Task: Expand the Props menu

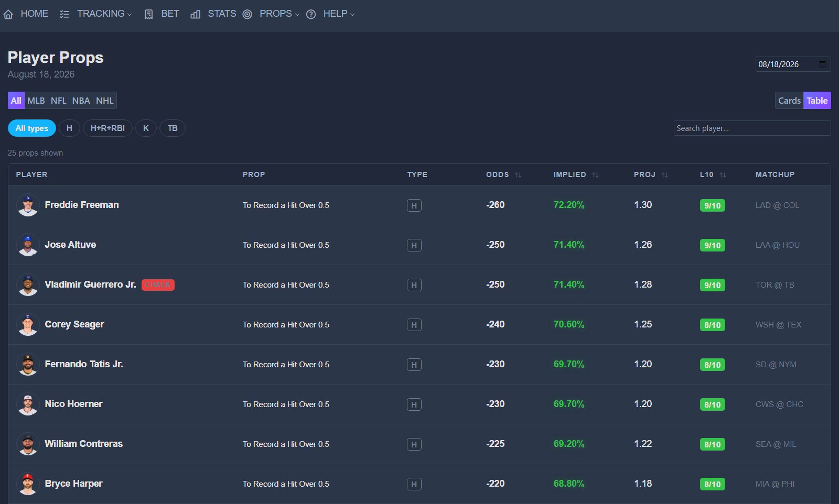Action: point(279,14)
